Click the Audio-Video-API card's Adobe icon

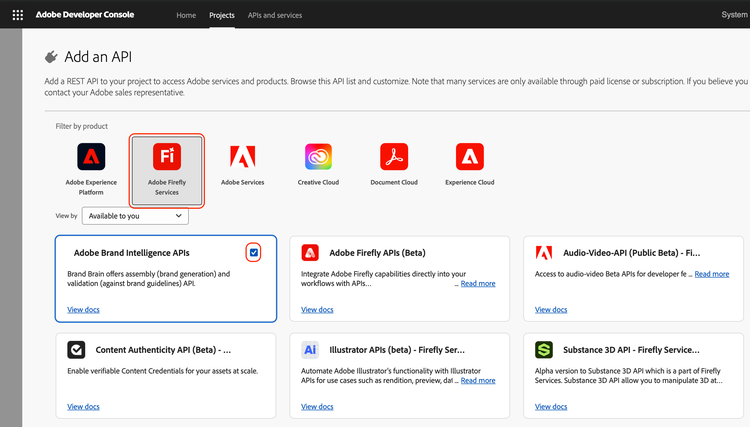pyautogui.click(x=544, y=252)
